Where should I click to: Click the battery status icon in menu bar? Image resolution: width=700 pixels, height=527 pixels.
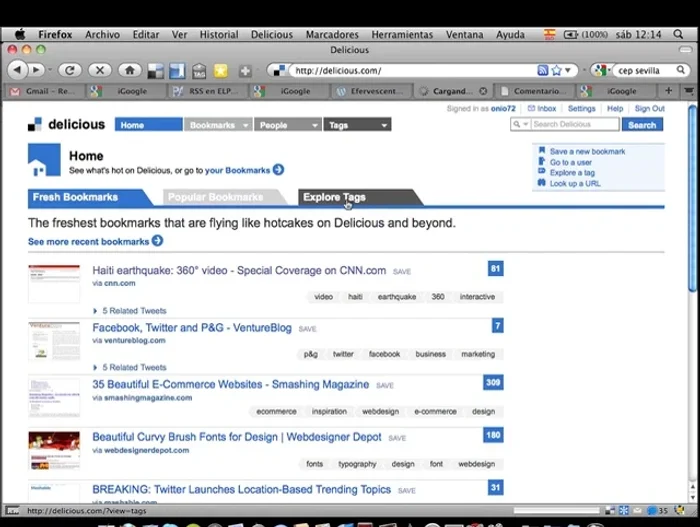pyautogui.click(x=571, y=34)
